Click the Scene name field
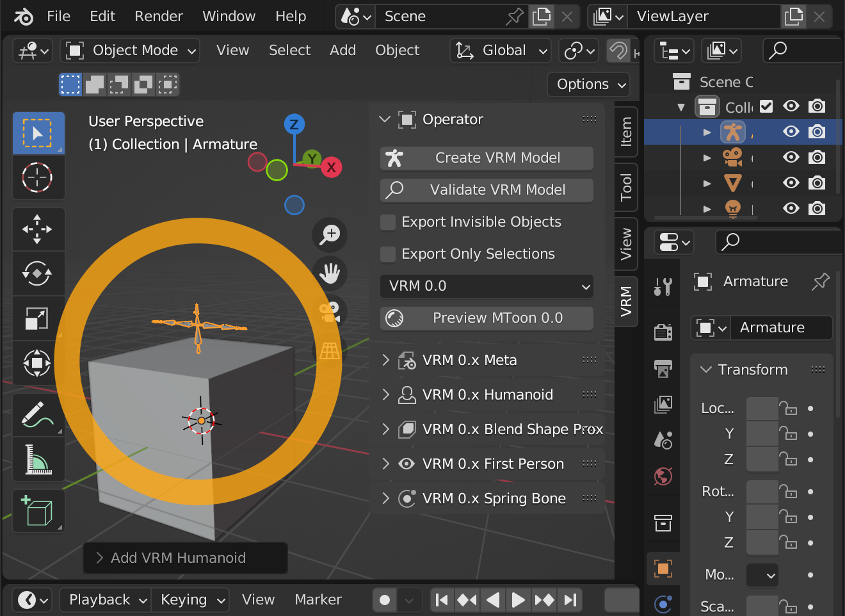The width and height of the screenshot is (845, 616). 451,17
